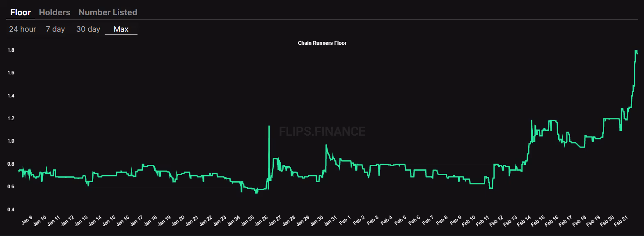Click the Feb 1 date label
The height and width of the screenshot is (236, 644).
point(345,220)
